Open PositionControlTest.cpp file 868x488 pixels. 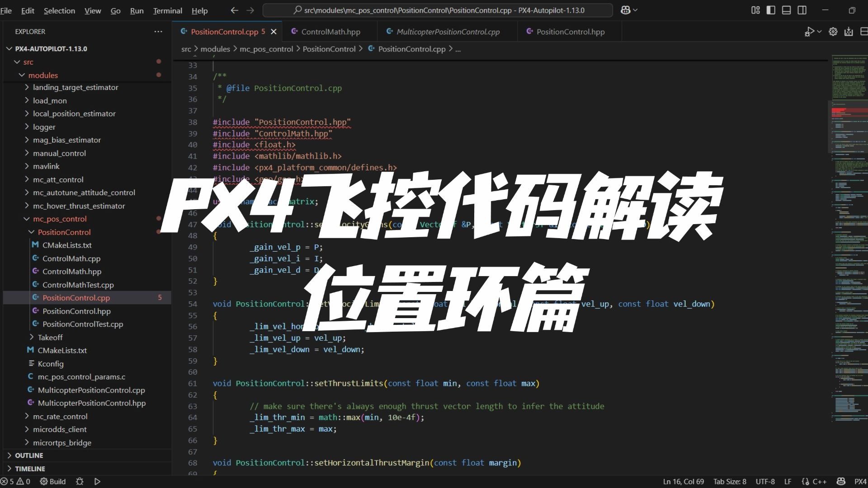(x=87, y=324)
